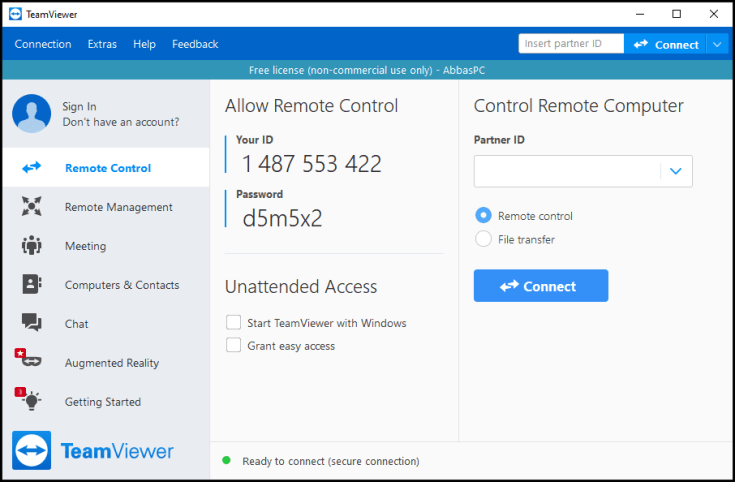
Task: Switch to the Meeting section
Action: pyautogui.click(x=106, y=246)
